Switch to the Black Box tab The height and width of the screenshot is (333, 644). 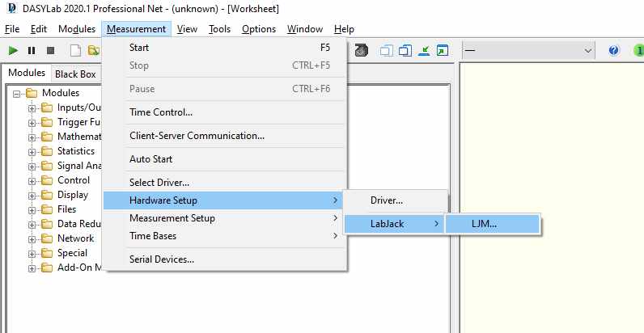(x=75, y=74)
